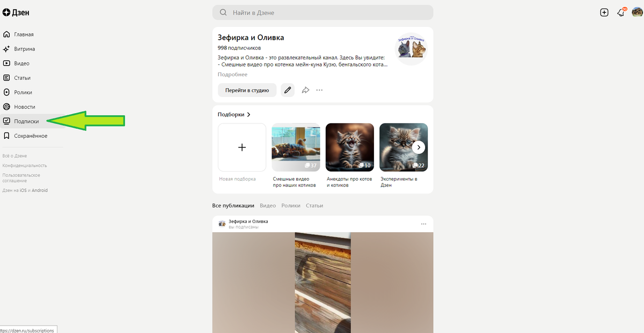Click the user profile avatar
The height and width of the screenshot is (333, 644).
(637, 12)
